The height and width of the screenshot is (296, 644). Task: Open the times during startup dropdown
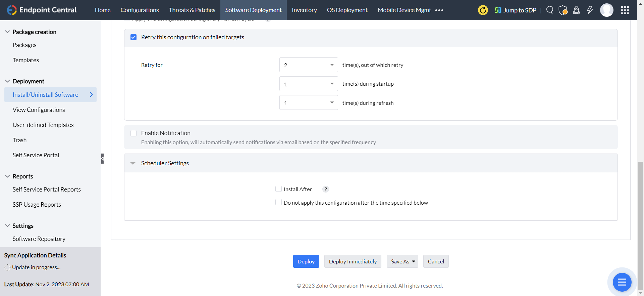pyautogui.click(x=308, y=84)
